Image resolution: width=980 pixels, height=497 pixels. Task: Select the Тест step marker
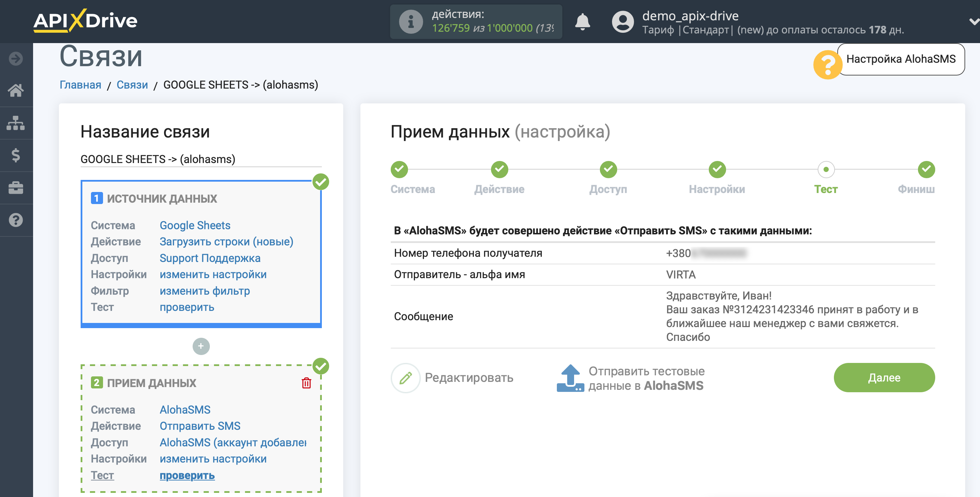click(x=826, y=170)
